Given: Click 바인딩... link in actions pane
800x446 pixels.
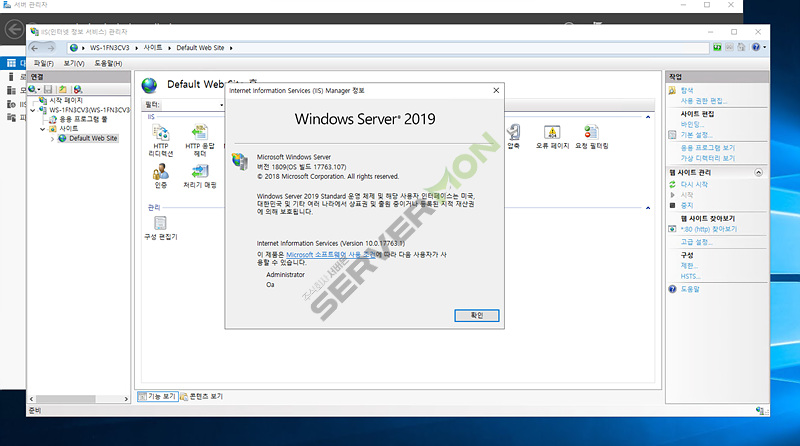Looking at the screenshot, I should [x=692, y=125].
